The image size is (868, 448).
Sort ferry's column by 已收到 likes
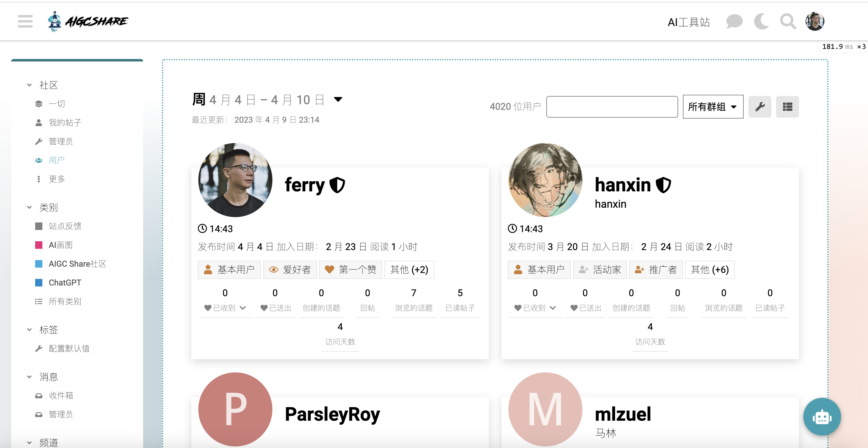[x=225, y=308]
